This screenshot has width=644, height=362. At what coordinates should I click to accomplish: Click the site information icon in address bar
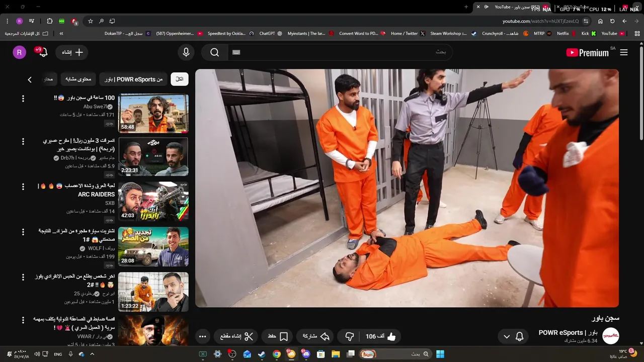586,21
